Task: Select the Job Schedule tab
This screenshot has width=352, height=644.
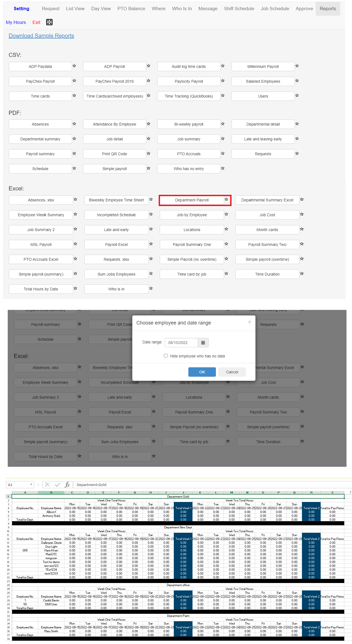Action: (275, 9)
